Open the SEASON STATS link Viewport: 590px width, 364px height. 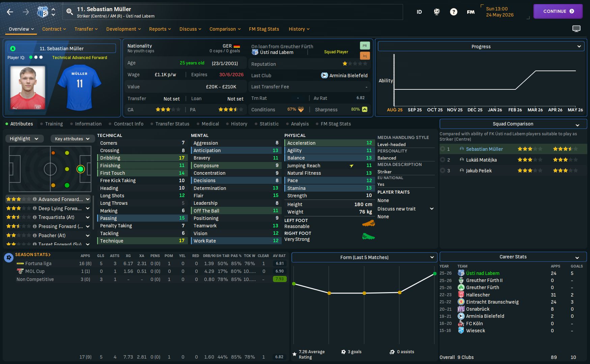point(33,255)
